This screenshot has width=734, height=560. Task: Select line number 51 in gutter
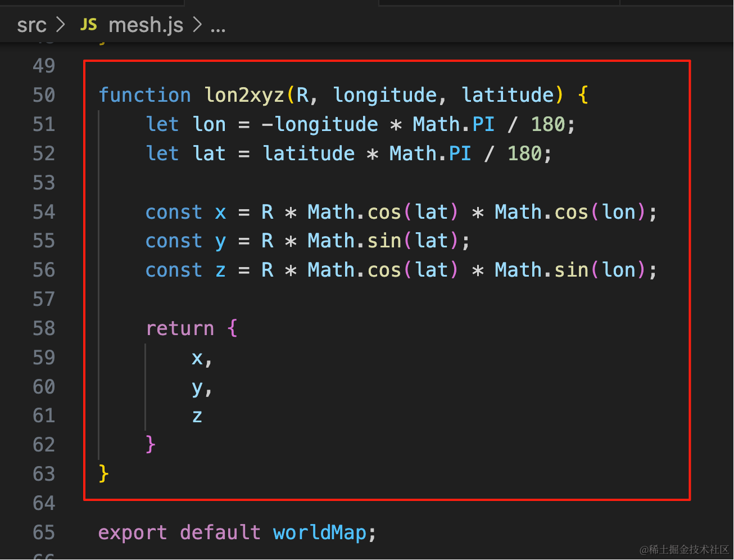click(x=44, y=124)
